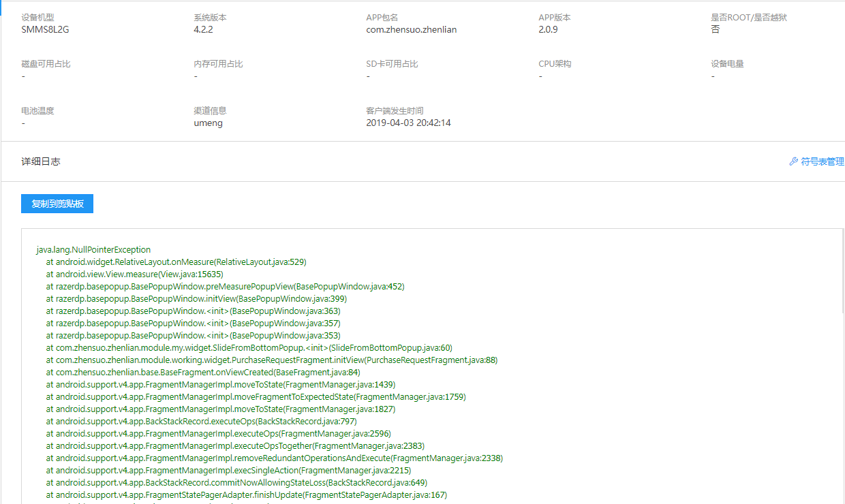Click the crash timestamp 2019-04-03 20:42:14
The image size is (845, 504).
click(409, 123)
